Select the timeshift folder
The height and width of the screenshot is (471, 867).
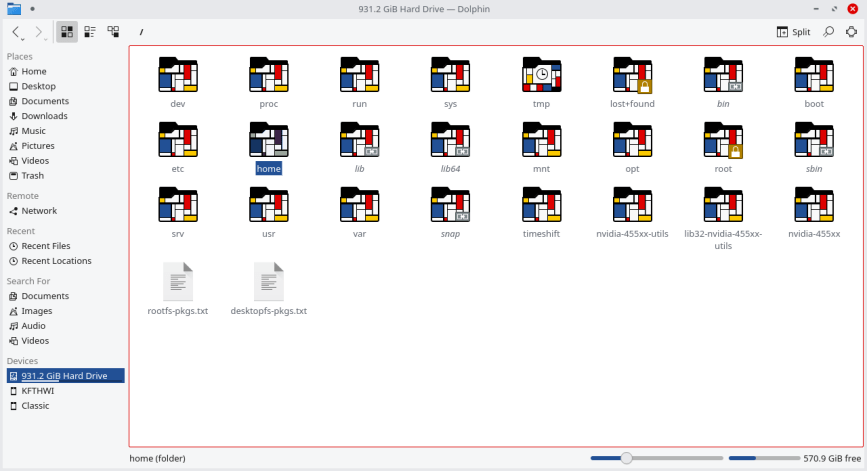[x=541, y=205]
